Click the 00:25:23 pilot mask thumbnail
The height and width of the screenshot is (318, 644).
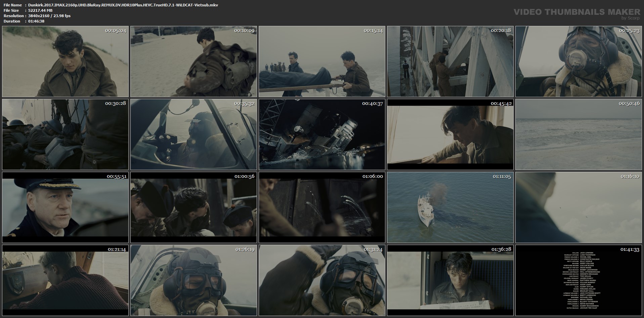click(579, 62)
